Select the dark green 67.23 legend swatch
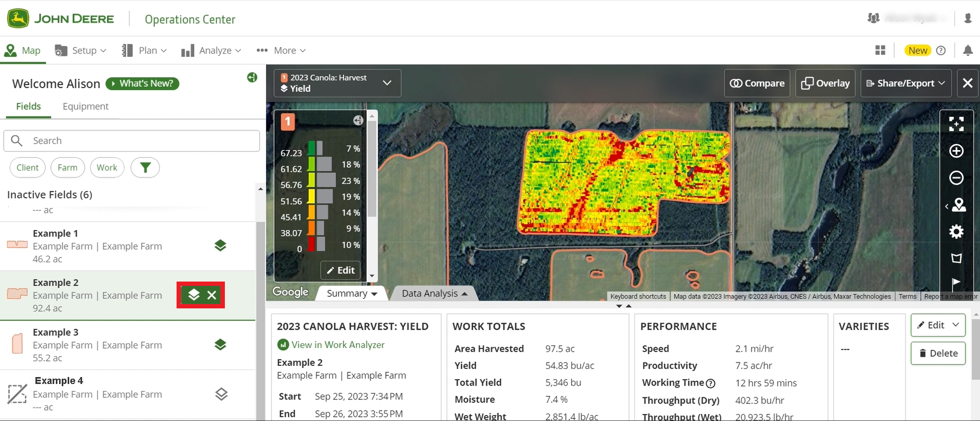 pyautogui.click(x=311, y=148)
